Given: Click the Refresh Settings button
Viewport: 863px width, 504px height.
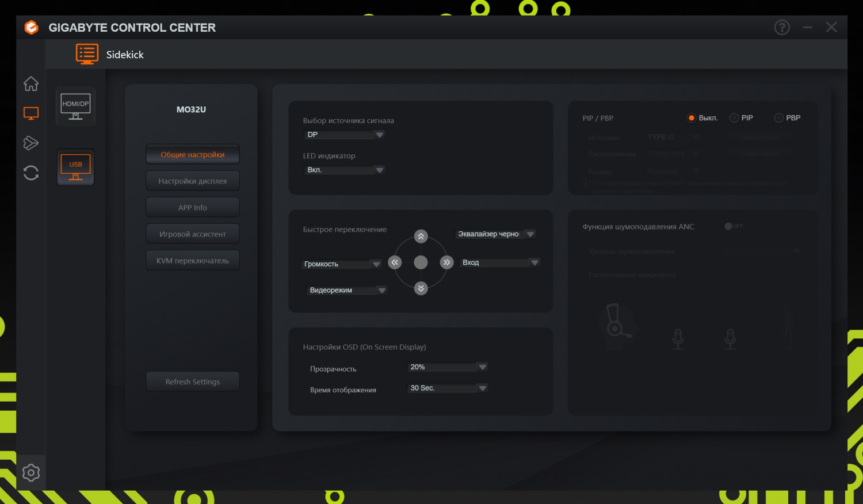Looking at the screenshot, I should coord(193,381).
